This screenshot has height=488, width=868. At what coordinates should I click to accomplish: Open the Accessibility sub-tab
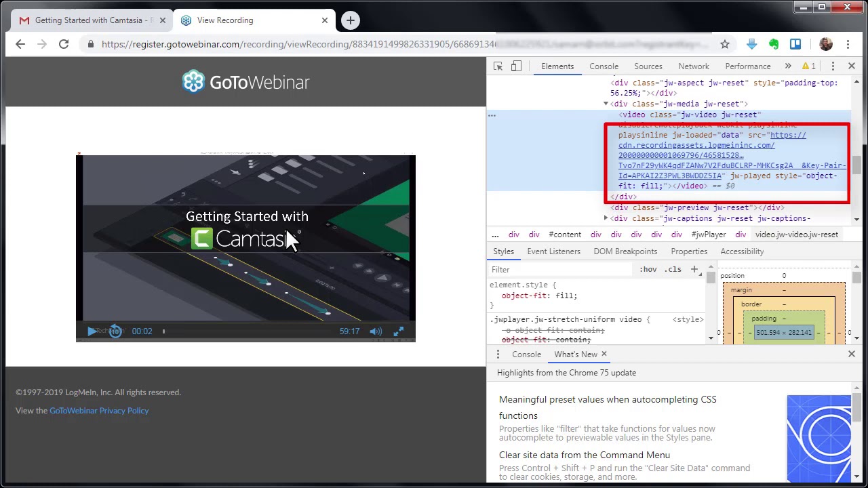point(742,251)
